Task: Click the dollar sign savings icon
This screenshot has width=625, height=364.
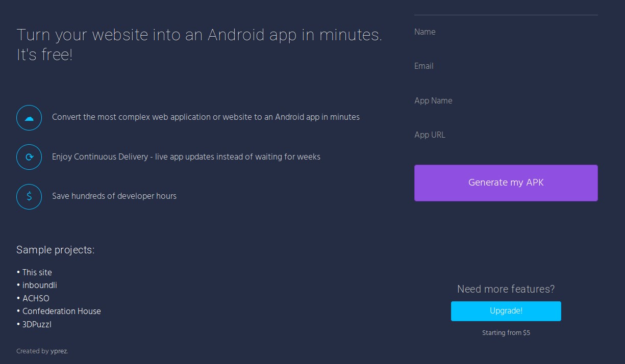Action: click(29, 196)
